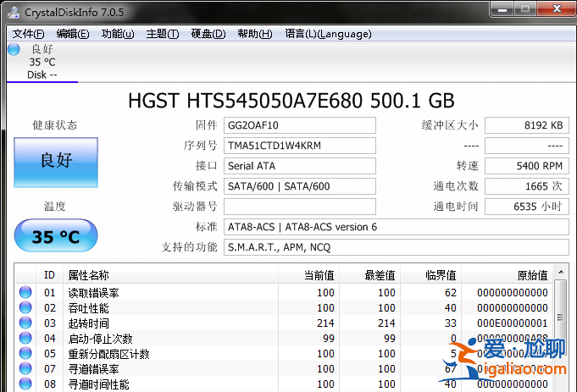Open the 编辑(E) menu
The height and width of the screenshot is (392, 577).
(x=73, y=34)
